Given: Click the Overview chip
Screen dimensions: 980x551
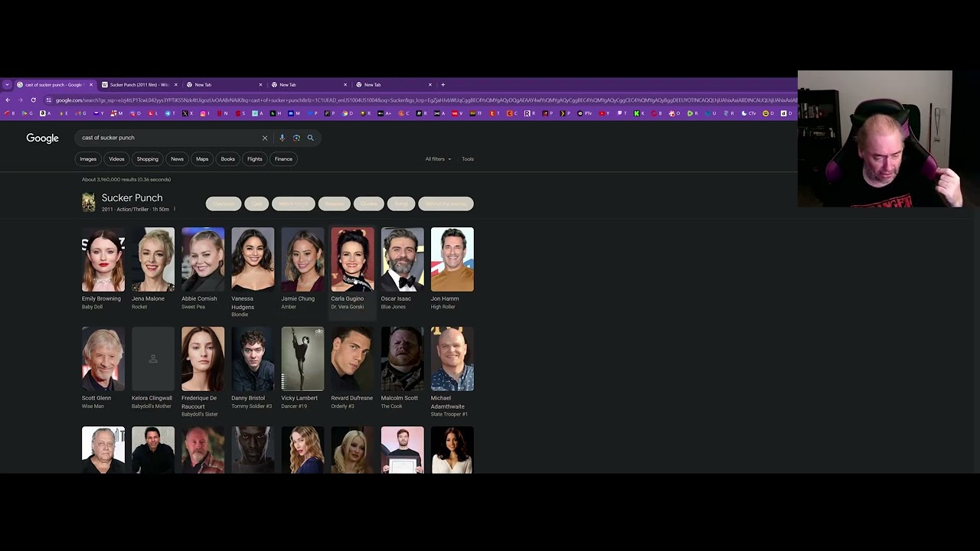Looking at the screenshot, I should point(223,204).
